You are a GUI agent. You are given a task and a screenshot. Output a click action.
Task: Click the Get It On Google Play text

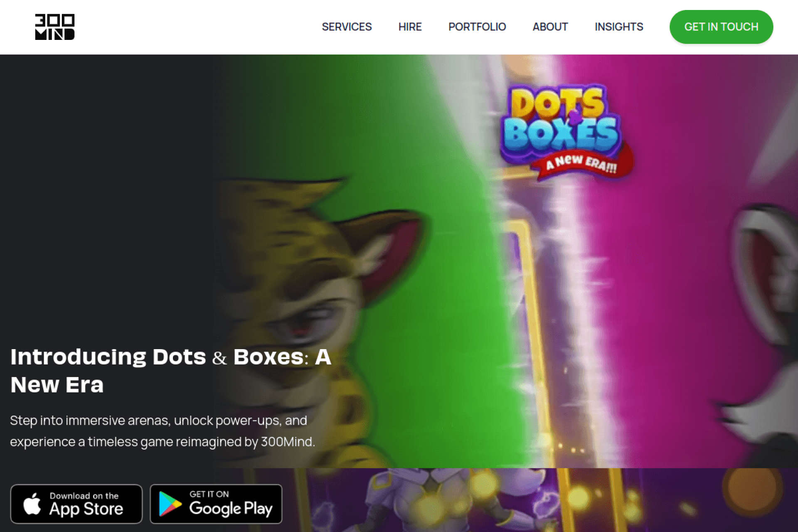click(x=231, y=504)
